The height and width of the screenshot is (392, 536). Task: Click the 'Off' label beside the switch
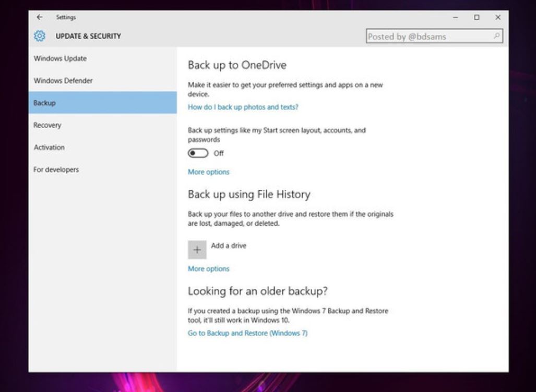click(219, 153)
